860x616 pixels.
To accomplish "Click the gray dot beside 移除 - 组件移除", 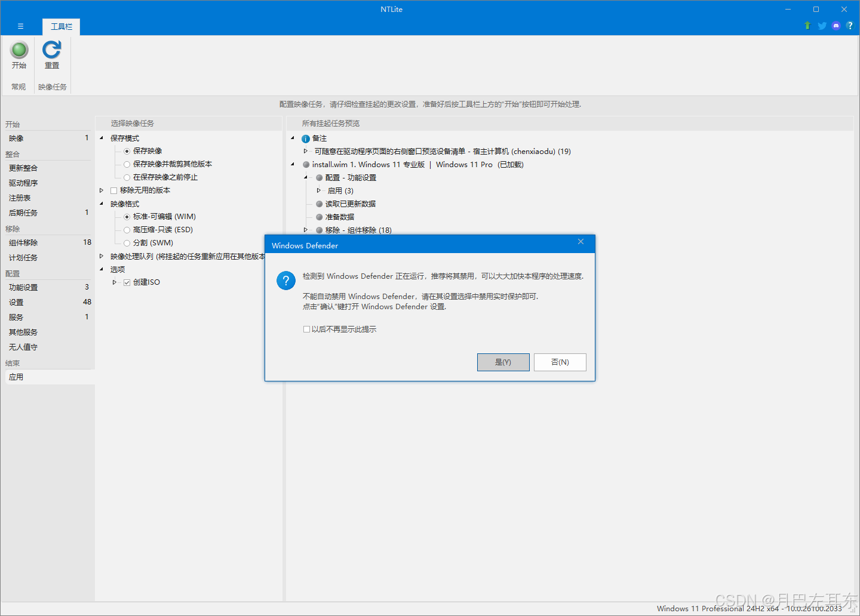I will pos(320,230).
